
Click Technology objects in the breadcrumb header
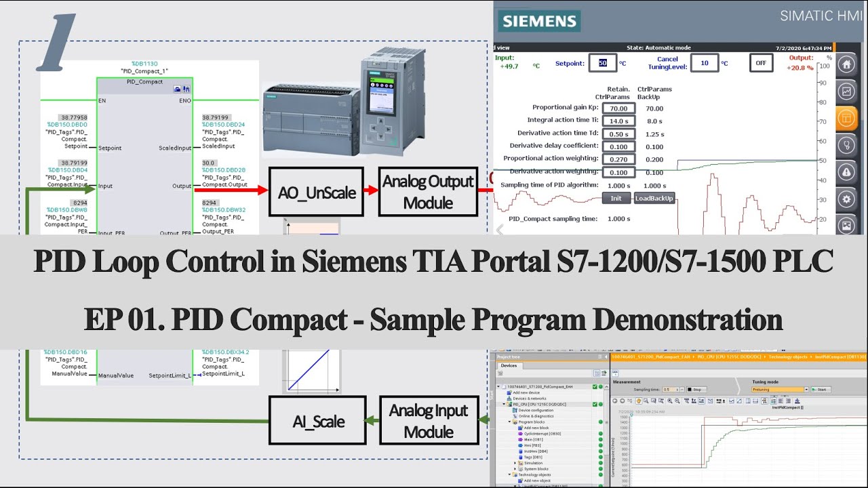click(788, 357)
